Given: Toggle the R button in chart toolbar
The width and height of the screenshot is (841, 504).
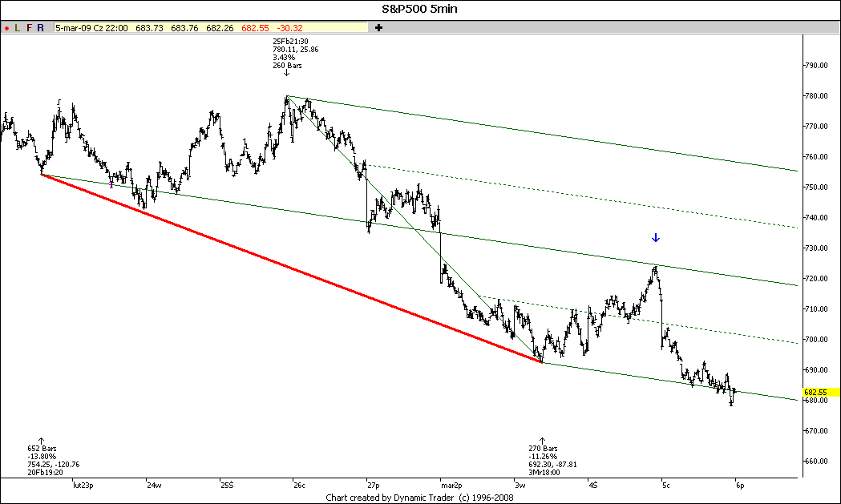Looking at the screenshot, I should 41,28.
